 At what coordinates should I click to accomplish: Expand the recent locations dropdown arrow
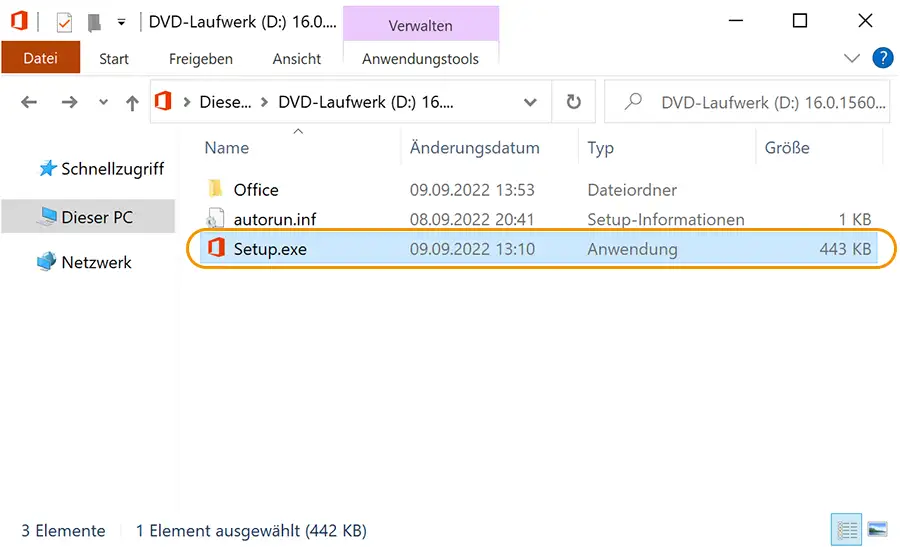click(x=103, y=103)
